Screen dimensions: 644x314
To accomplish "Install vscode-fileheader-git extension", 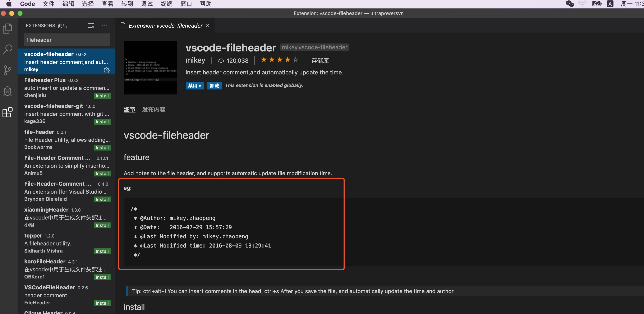I will click(x=102, y=122).
